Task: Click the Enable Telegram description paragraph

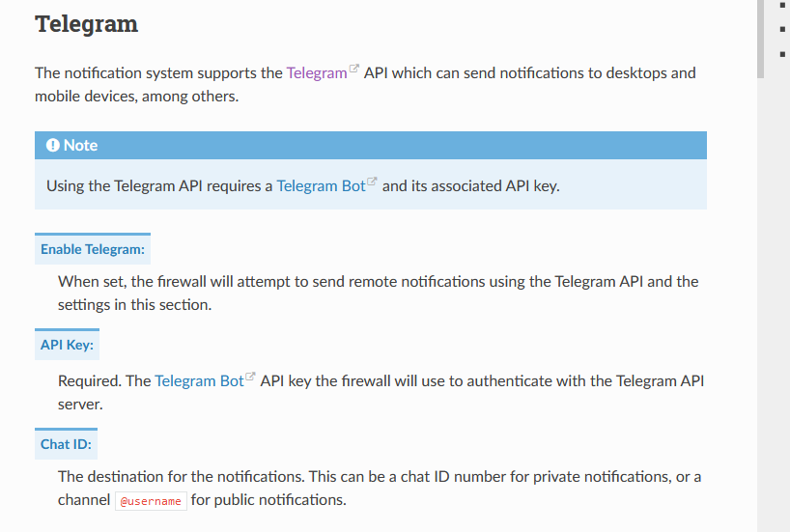Action: coord(378,293)
